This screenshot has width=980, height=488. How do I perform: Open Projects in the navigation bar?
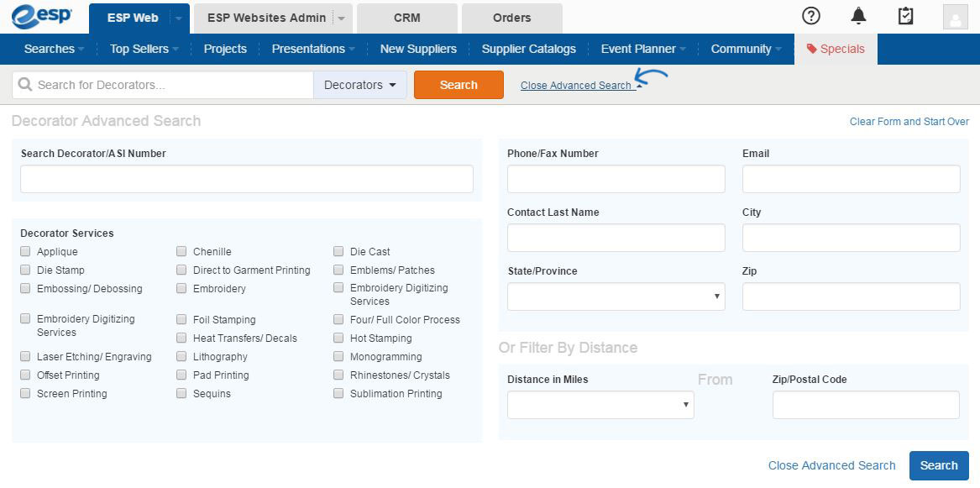[225, 49]
